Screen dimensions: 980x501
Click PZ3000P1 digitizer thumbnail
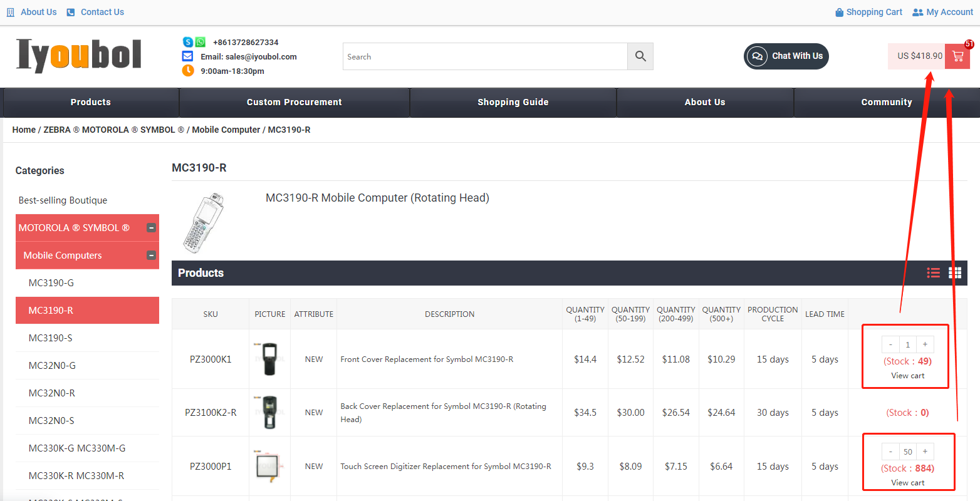(x=269, y=466)
